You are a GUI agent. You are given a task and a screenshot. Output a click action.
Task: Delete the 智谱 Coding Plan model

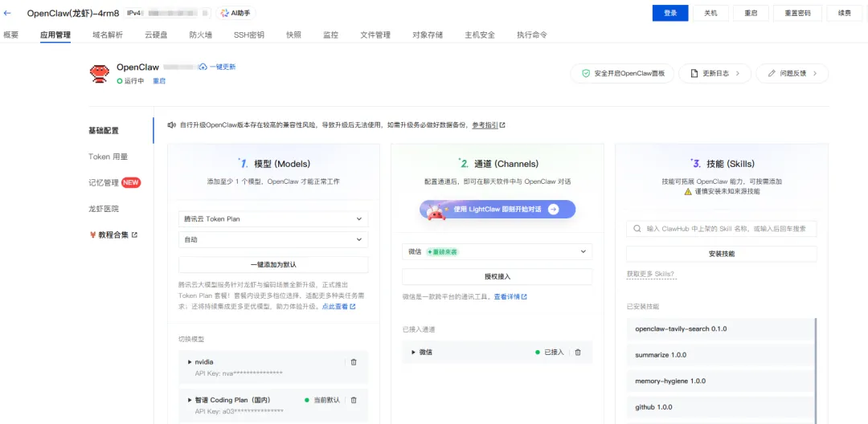(x=354, y=400)
